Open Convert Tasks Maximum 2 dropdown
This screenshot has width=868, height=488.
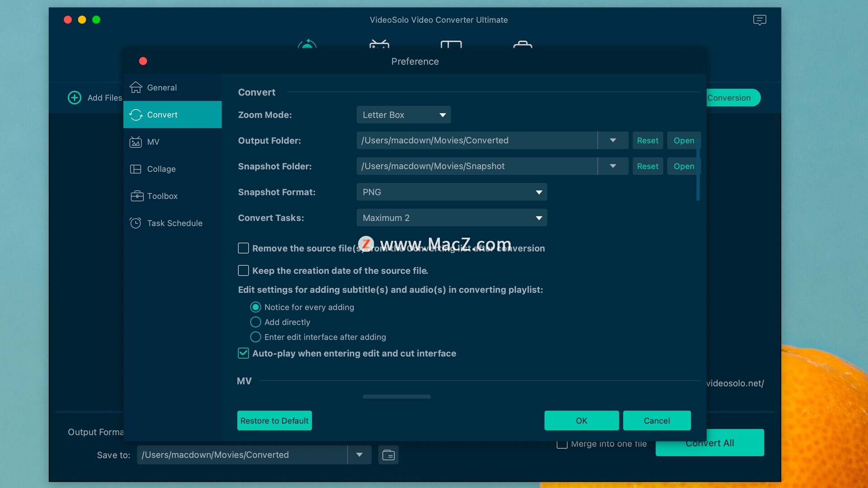point(452,218)
